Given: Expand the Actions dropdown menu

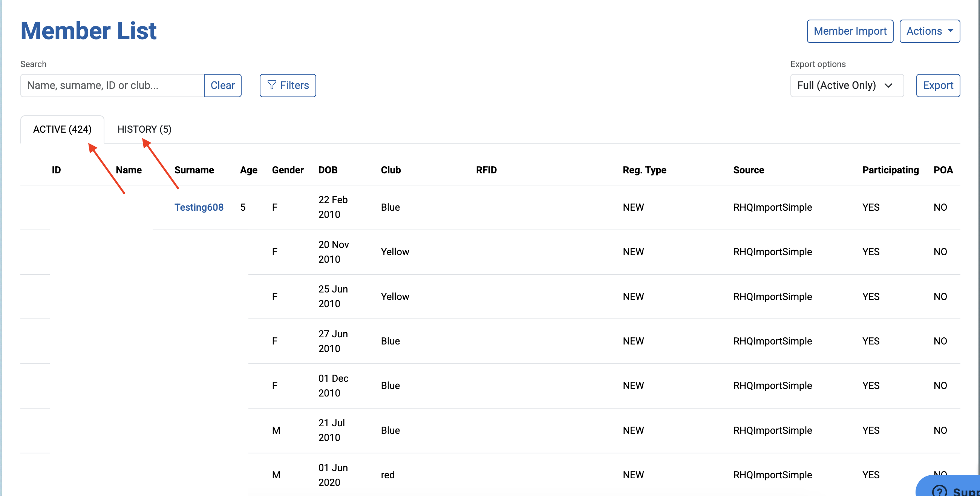Looking at the screenshot, I should (x=929, y=31).
